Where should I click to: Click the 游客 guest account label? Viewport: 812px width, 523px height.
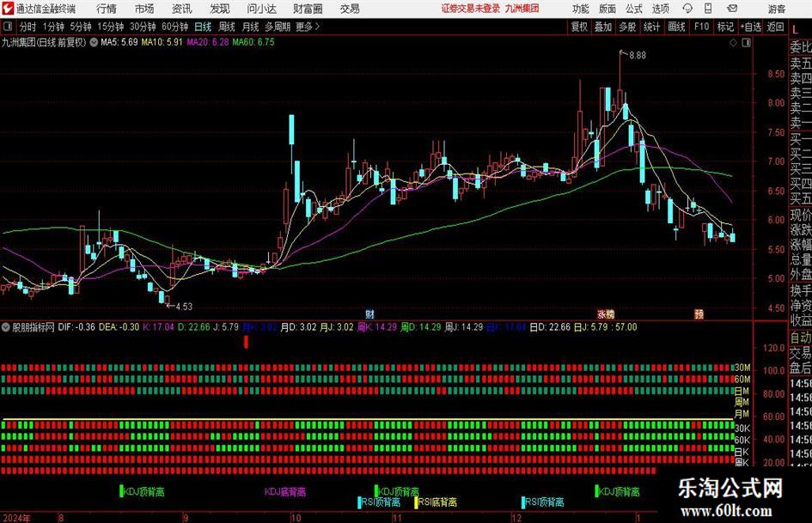(x=776, y=9)
